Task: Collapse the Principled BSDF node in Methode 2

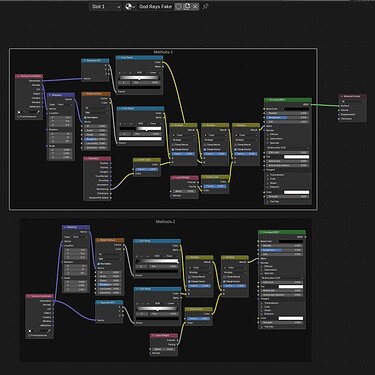Action: pos(261,232)
